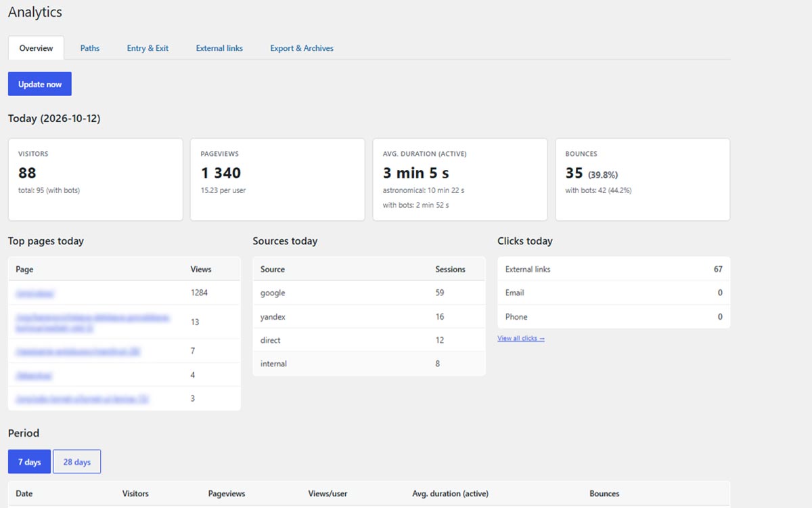Viewport: 812px width, 508px height.
Task: Click the Top pages today heading
Action: [46, 240]
